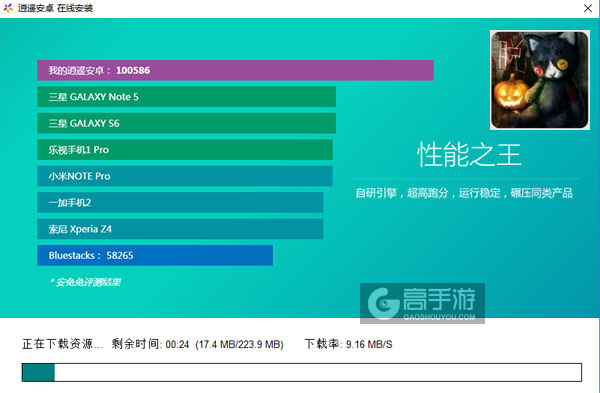Select the 乐视手机1 Pro bar

[x=185, y=150]
